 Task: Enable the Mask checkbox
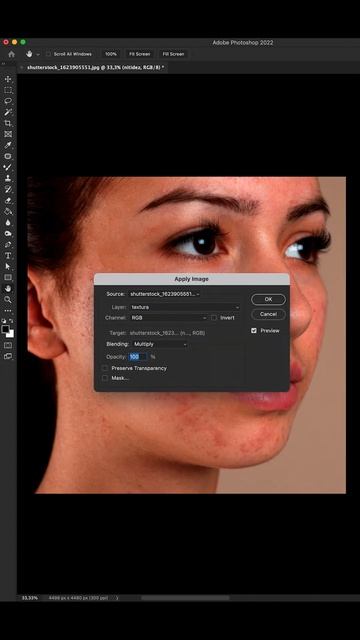click(x=105, y=378)
